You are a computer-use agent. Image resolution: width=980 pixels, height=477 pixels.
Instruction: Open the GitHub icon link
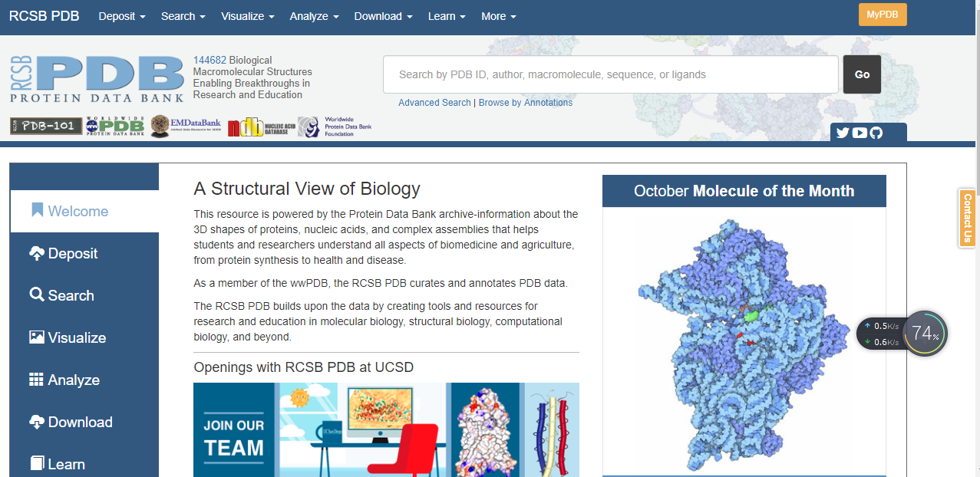[x=876, y=133]
